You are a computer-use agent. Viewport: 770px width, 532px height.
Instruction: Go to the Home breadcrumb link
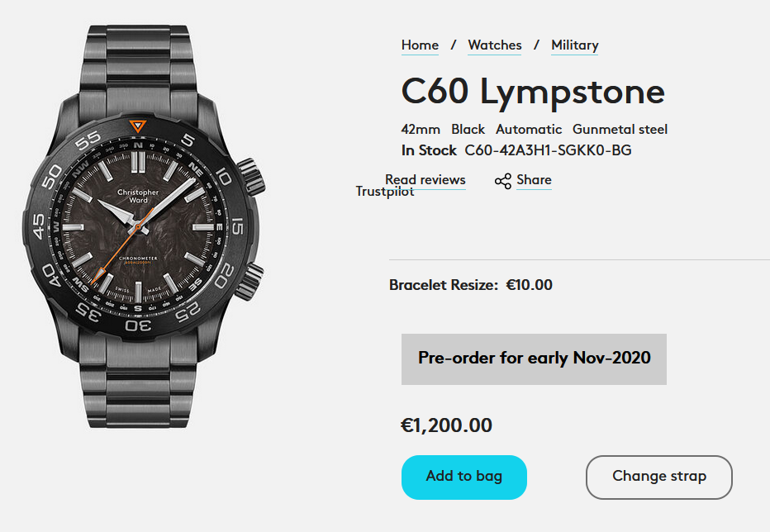(420, 45)
